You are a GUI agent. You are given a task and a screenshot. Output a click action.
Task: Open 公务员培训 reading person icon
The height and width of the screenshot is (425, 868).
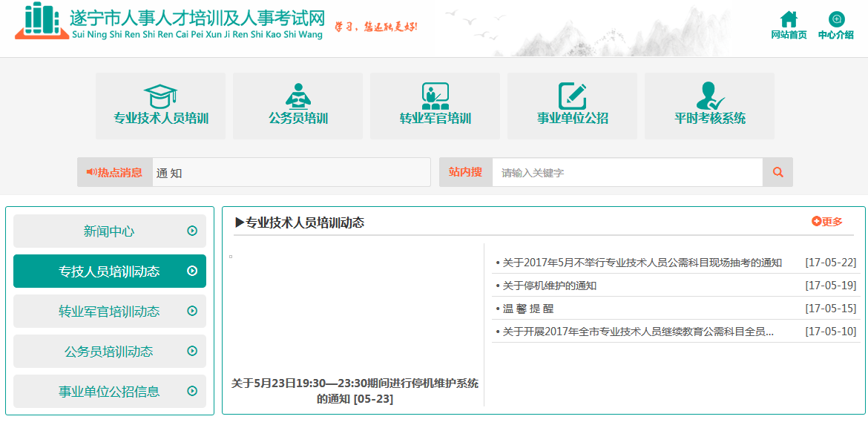point(297,96)
